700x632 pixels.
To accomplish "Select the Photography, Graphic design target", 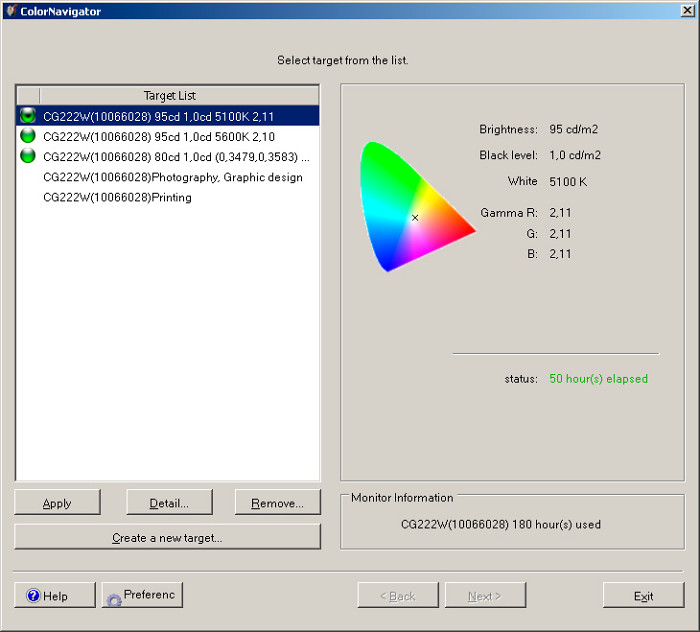I will tap(172, 177).
